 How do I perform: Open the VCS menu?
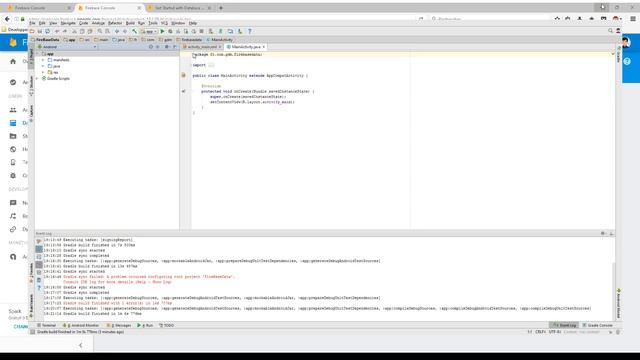[164, 23]
